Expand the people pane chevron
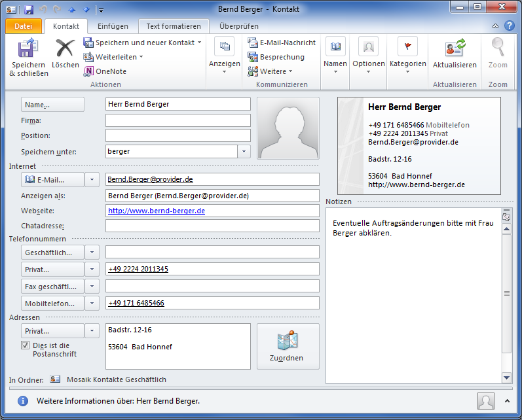Image resolution: width=522 pixels, height=420 pixels. coord(507,401)
